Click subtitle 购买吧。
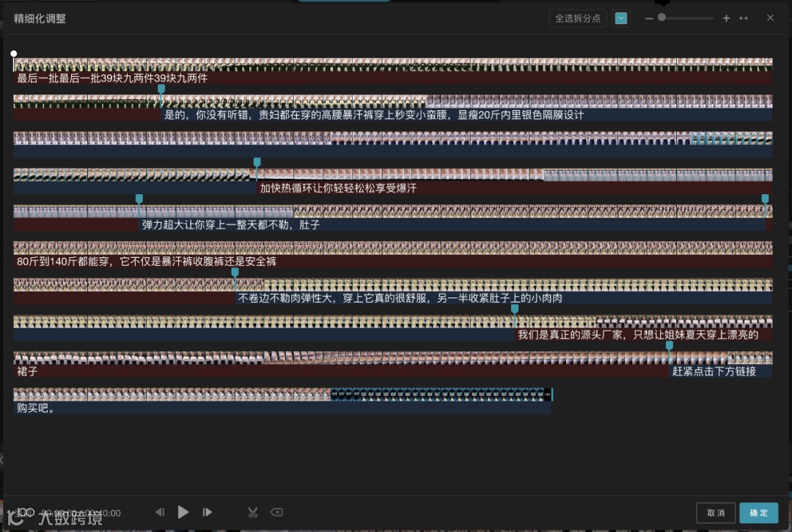The image size is (792, 532). click(36, 408)
